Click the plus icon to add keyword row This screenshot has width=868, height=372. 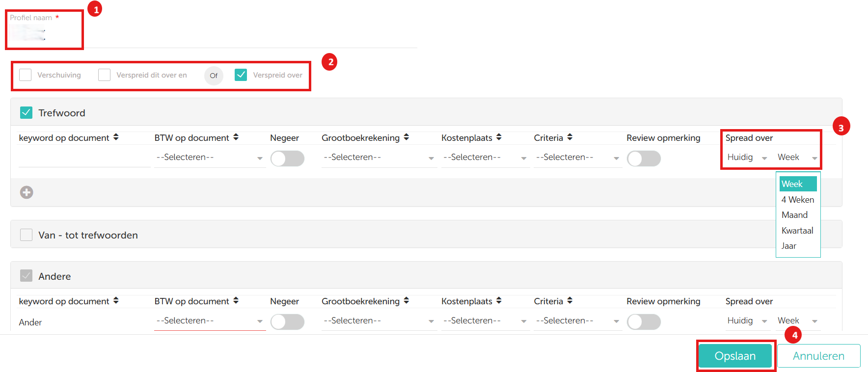coord(27,192)
